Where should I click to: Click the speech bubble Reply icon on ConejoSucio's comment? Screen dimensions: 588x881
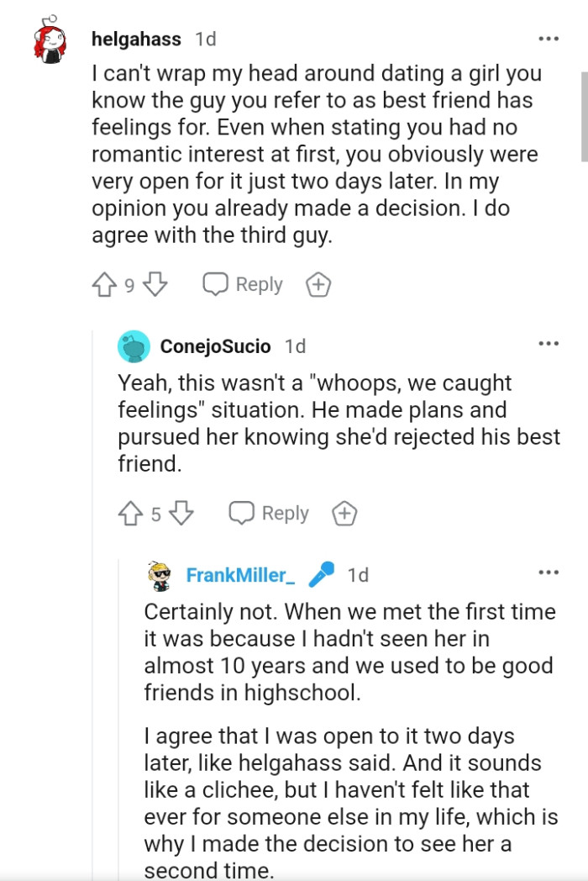[242, 513]
